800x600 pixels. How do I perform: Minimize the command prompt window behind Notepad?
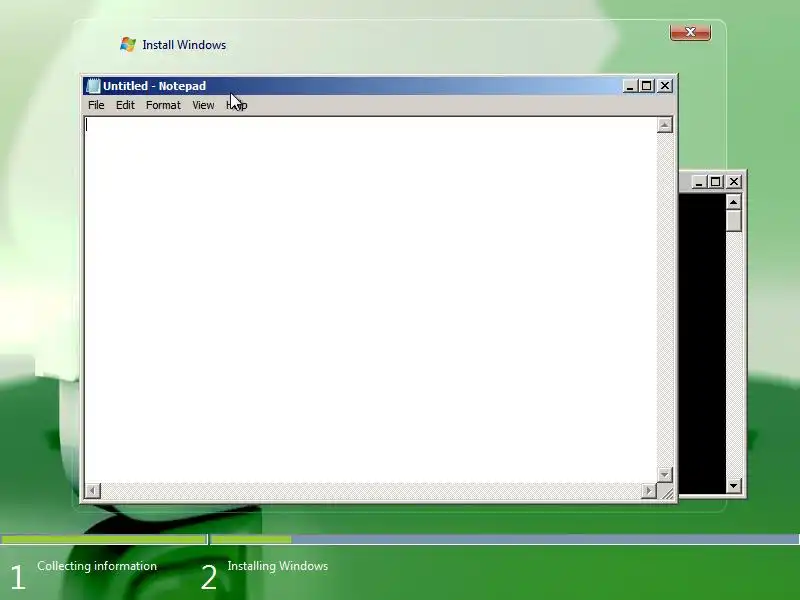(x=699, y=182)
